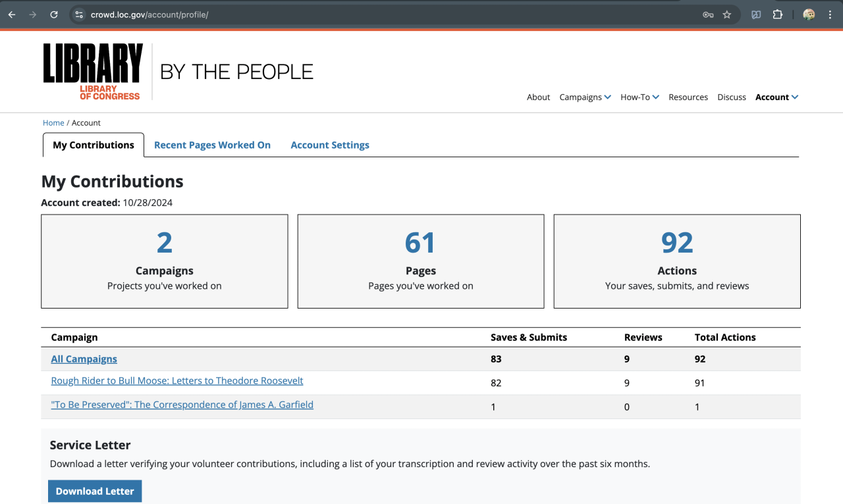The width and height of the screenshot is (843, 504).
Task: Go back using the browser back arrow
Action: click(x=12, y=14)
